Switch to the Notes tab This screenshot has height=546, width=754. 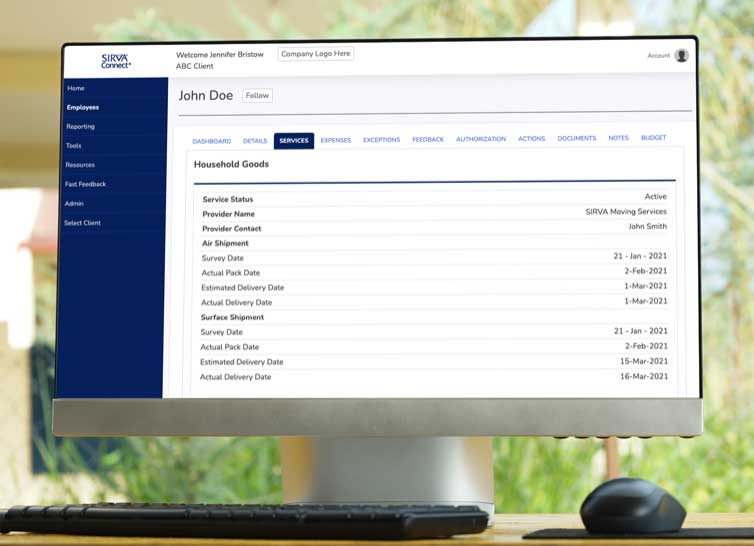tap(618, 138)
